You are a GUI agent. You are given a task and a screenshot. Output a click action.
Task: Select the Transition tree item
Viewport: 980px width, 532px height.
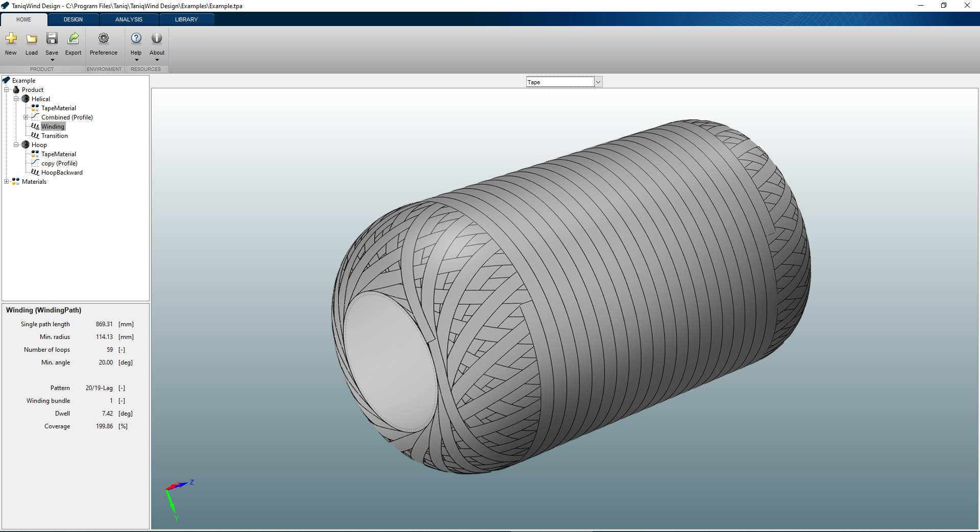click(x=55, y=136)
